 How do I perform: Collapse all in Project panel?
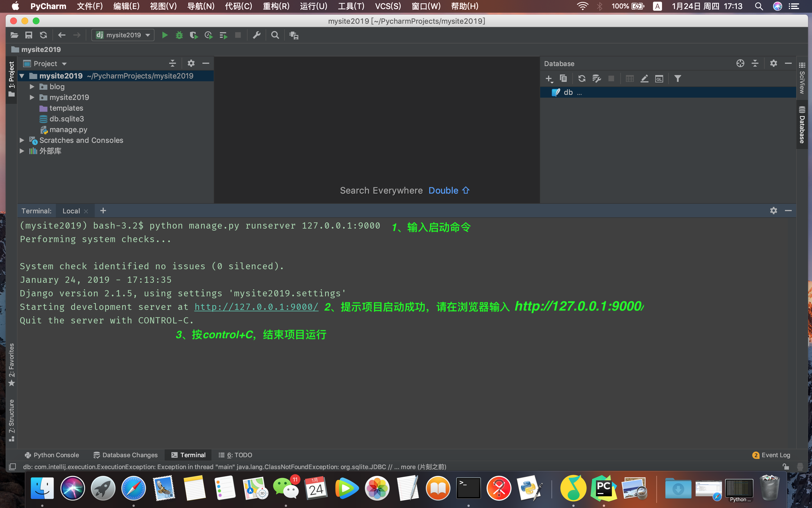click(173, 63)
